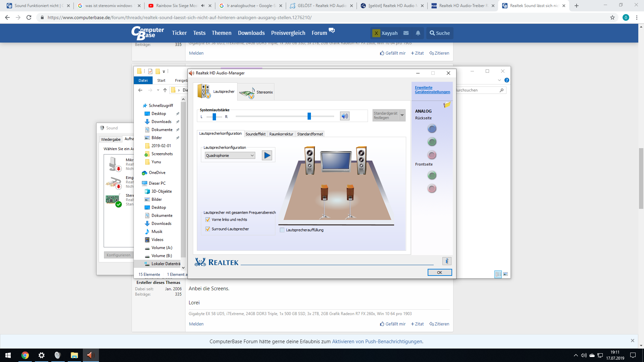The width and height of the screenshot is (644, 362).
Task: Select the Stereomix device tab icon
Action: click(247, 93)
